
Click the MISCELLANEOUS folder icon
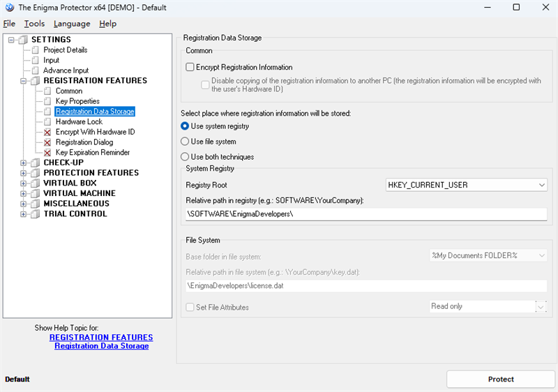(x=36, y=204)
